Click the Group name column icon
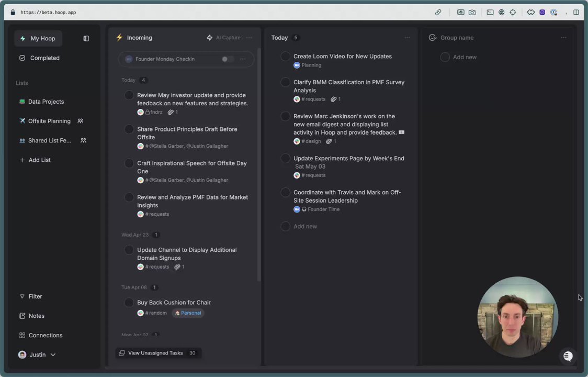588x377 pixels. point(433,38)
